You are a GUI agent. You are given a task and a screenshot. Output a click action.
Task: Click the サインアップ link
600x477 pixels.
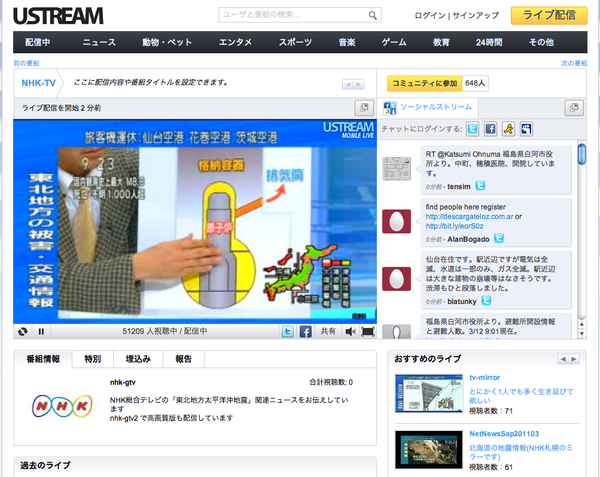pyautogui.click(x=476, y=16)
